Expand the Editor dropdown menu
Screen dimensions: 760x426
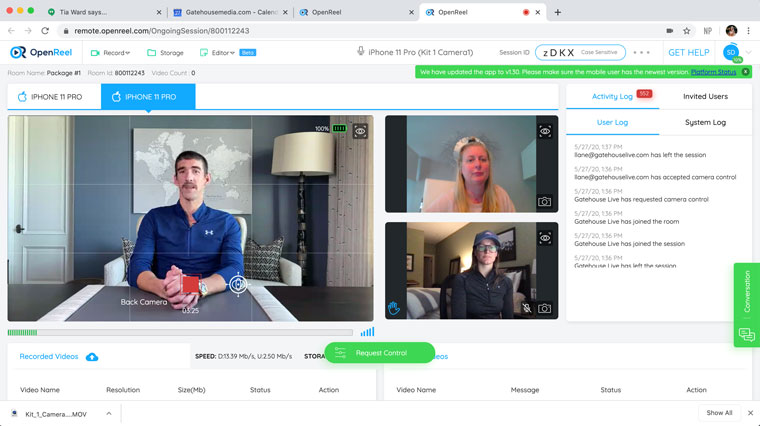coord(217,52)
